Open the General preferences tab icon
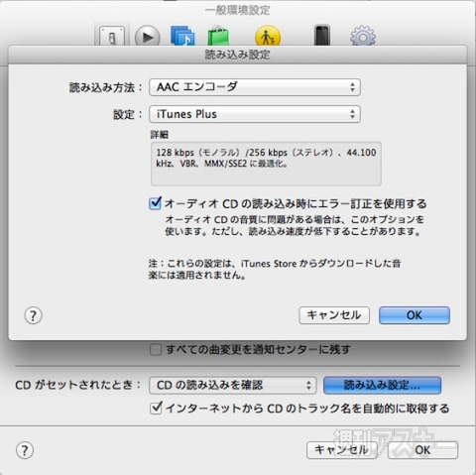This screenshot has width=476, height=475. click(x=112, y=37)
